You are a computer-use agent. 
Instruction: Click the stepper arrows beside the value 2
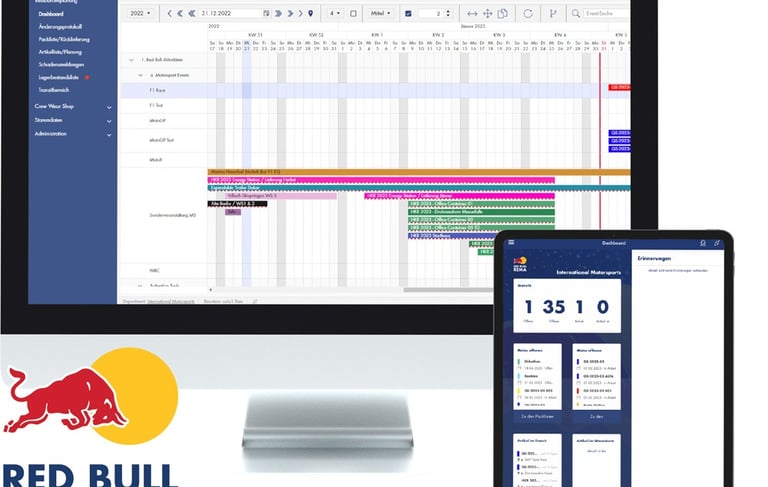448,14
